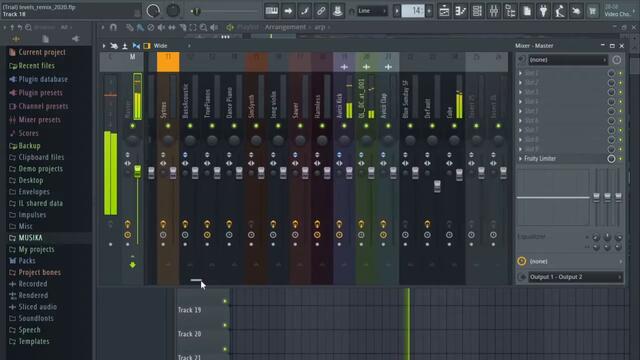Open the Channel rack view icon
640x360 pixels.
coord(477,11)
